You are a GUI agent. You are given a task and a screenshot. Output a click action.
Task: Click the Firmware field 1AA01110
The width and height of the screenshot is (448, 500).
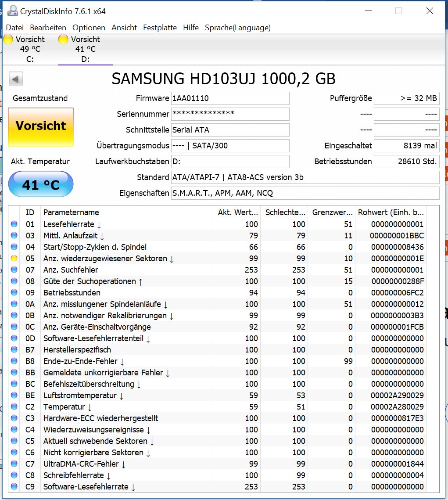230,98
